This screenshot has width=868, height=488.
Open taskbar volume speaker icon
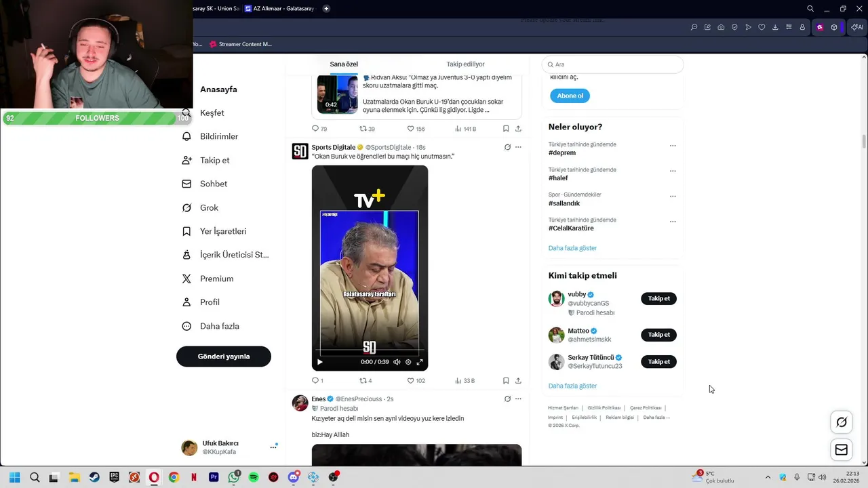pyautogui.click(x=822, y=477)
